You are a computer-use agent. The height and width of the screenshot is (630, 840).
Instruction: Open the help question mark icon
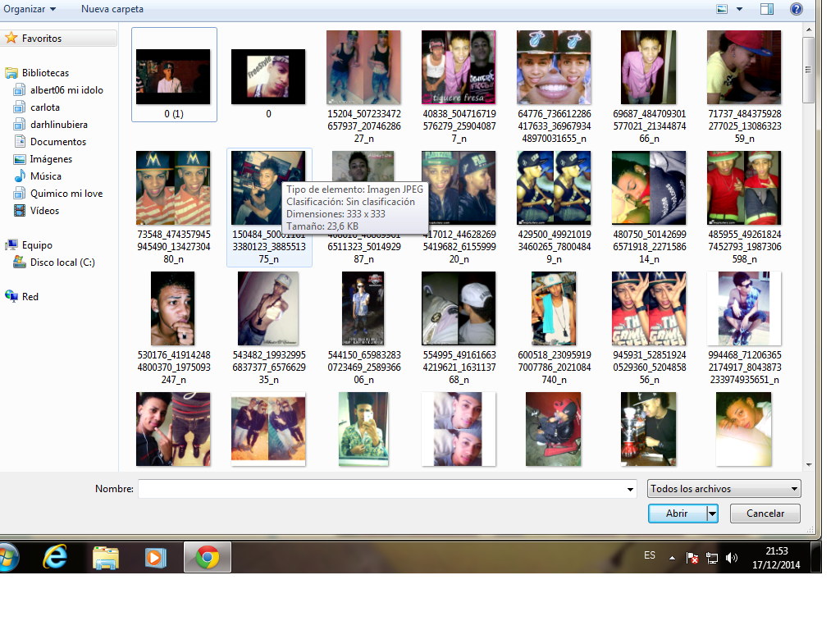click(796, 9)
